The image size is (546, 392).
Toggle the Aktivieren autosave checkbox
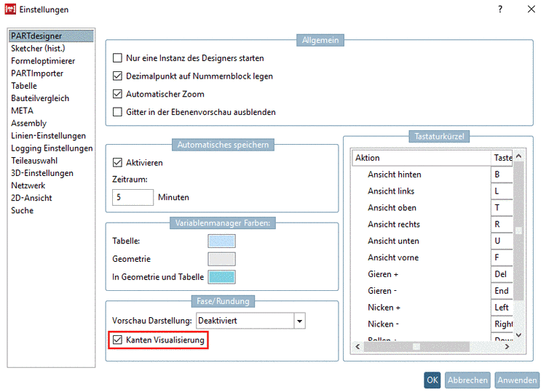tap(117, 162)
